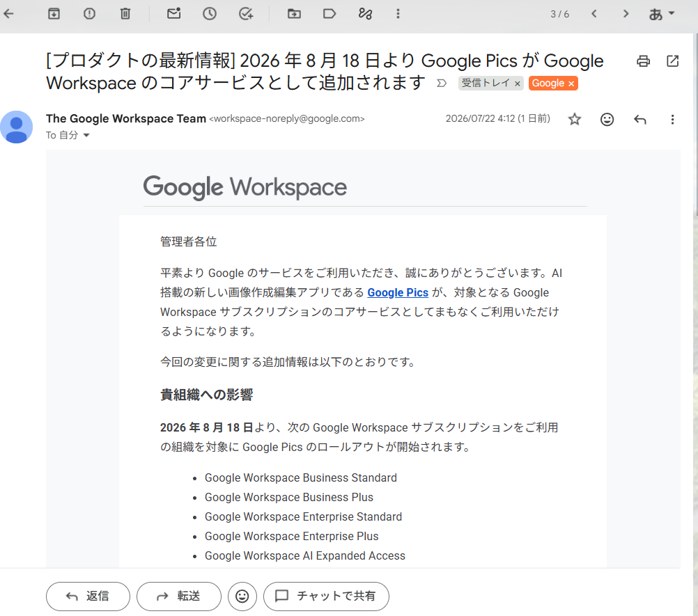Open emoji reaction button at bottom

coord(242,596)
